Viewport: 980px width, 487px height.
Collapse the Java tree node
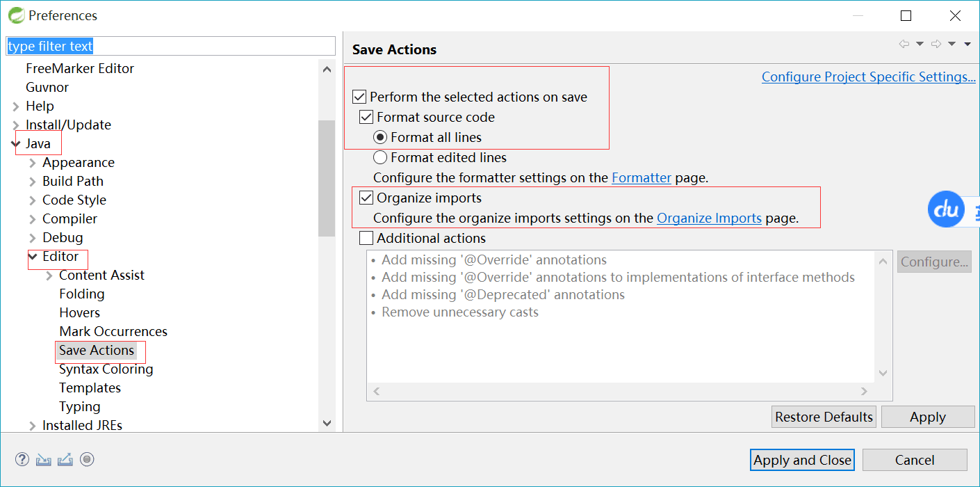(16, 144)
